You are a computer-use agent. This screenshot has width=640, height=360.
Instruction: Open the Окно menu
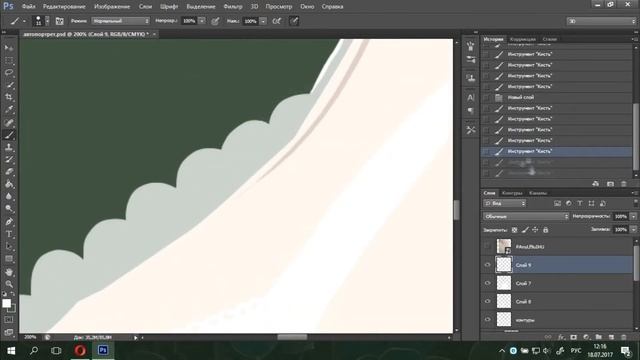(x=307, y=7)
